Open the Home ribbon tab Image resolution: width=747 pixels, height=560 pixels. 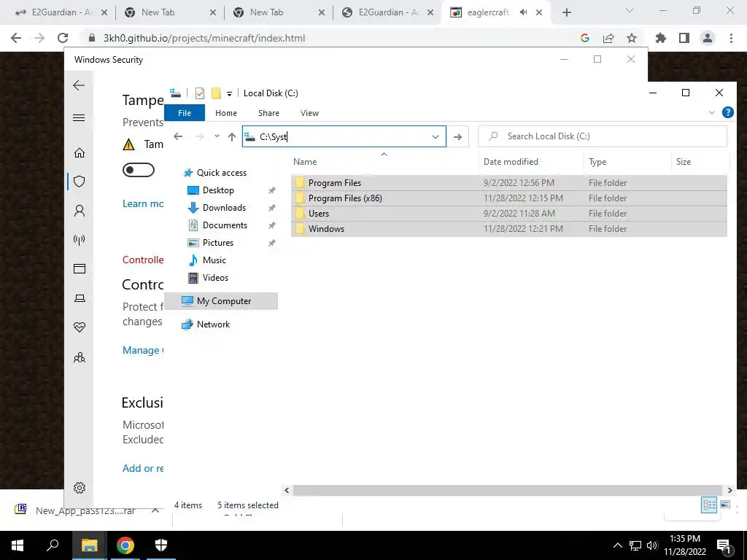tap(226, 113)
